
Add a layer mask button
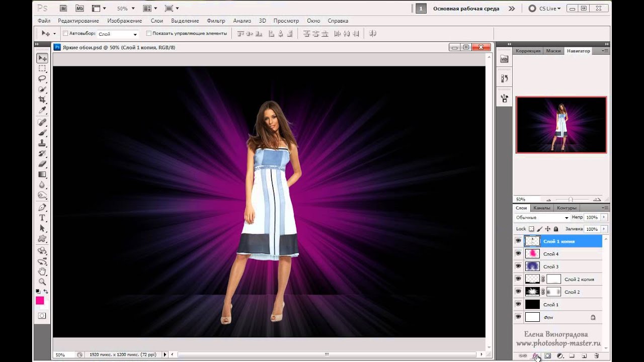click(x=547, y=356)
